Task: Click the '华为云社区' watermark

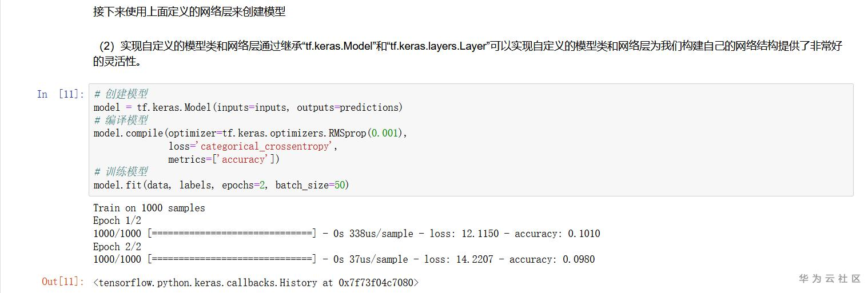Action: pos(829,279)
